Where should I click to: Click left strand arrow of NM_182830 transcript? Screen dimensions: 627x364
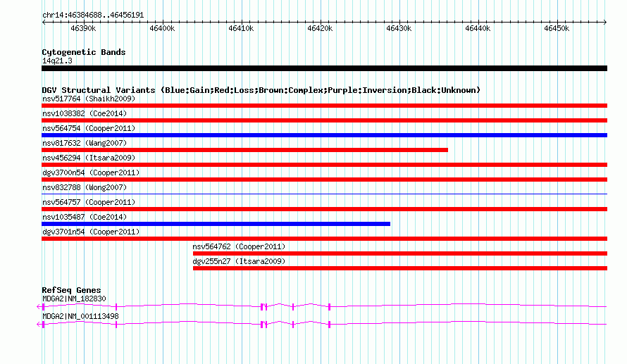point(39,306)
